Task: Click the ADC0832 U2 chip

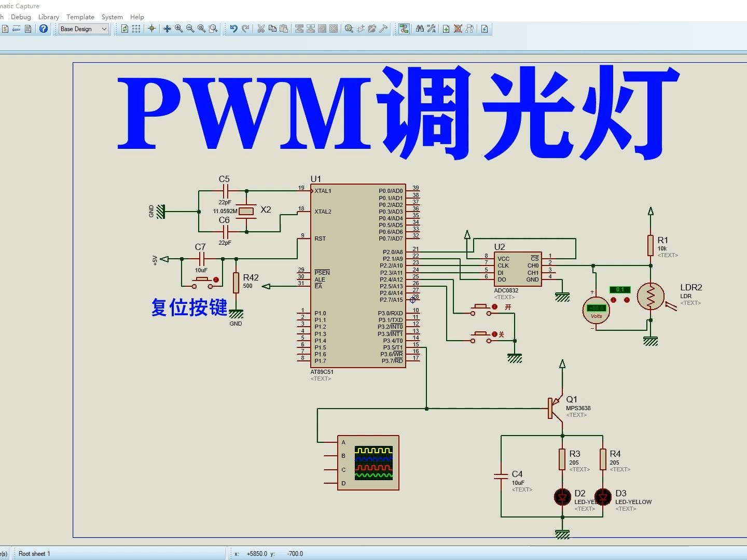Action: pyautogui.click(x=518, y=269)
